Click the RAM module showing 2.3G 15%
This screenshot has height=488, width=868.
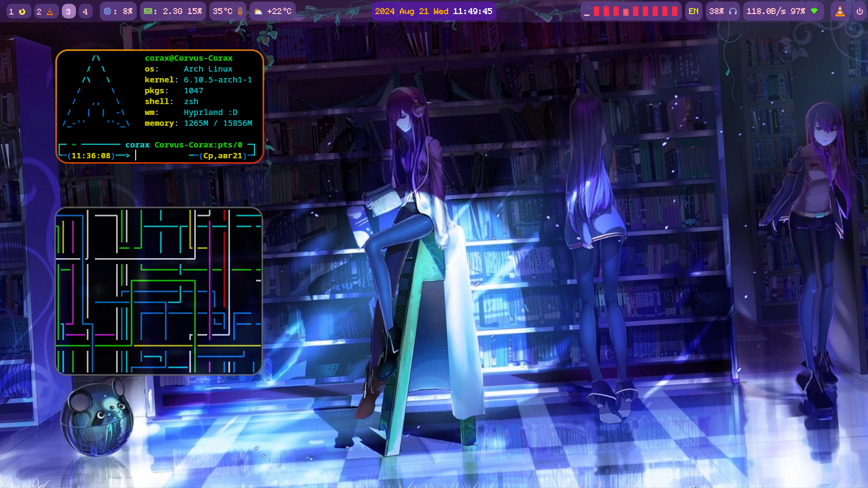(x=173, y=11)
